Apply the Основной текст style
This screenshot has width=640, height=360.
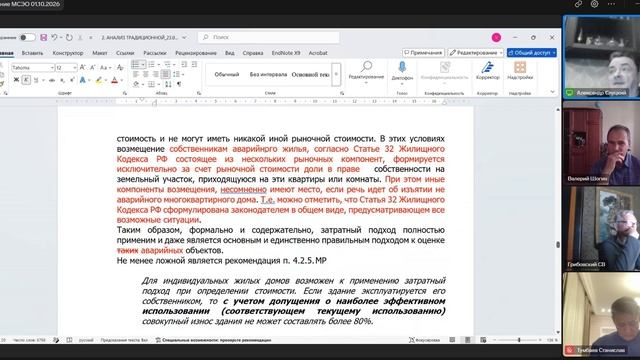pyautogui.click(x=310, y=74)
